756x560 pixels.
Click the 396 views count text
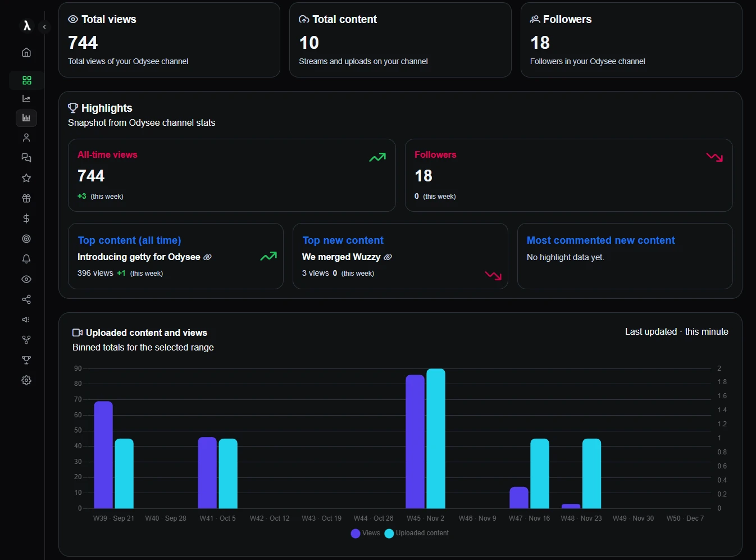click(x=95, y=273)
